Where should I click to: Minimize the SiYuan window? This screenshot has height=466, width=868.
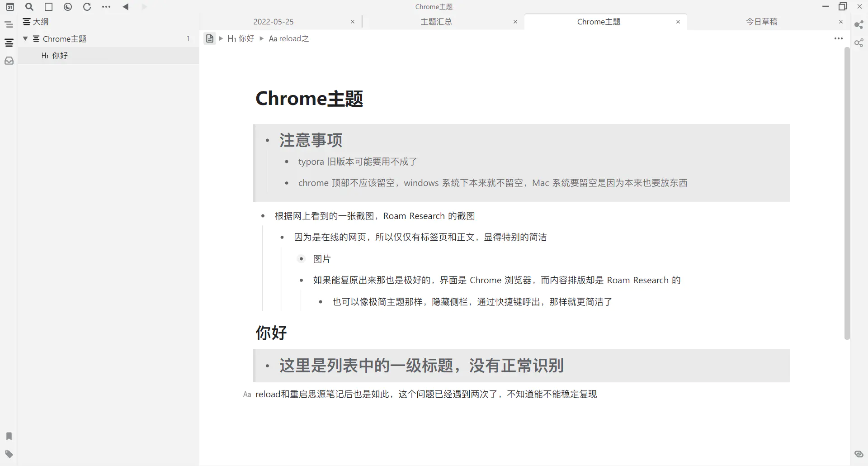click(826, 7)
